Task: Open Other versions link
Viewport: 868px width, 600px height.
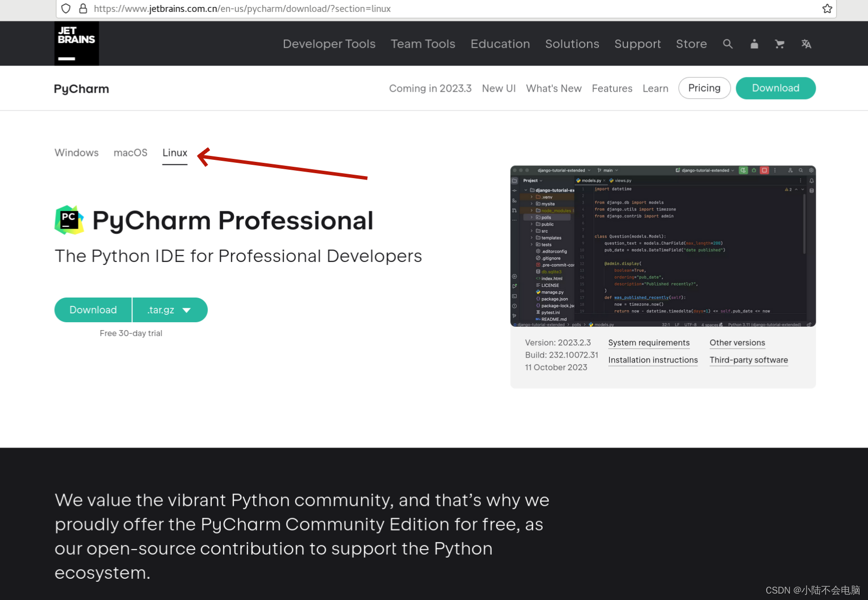Action: (x=737, y=342)
